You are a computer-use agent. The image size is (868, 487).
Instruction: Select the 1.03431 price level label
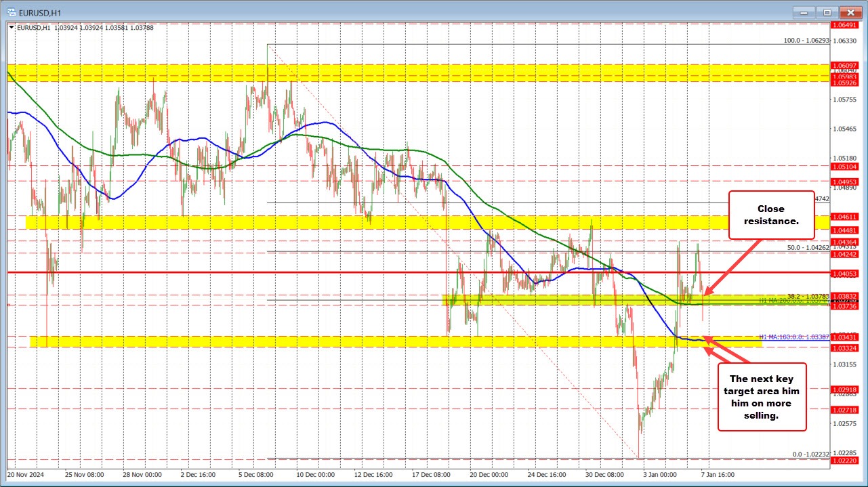(x=846, y=337)
